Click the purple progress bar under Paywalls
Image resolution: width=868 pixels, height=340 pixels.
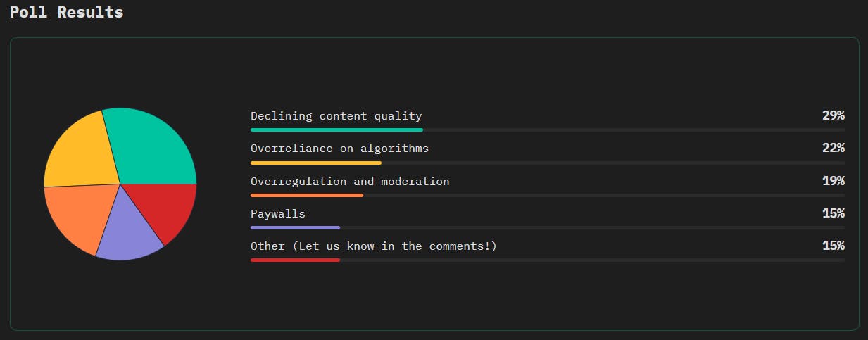click(x=295, y=227)
